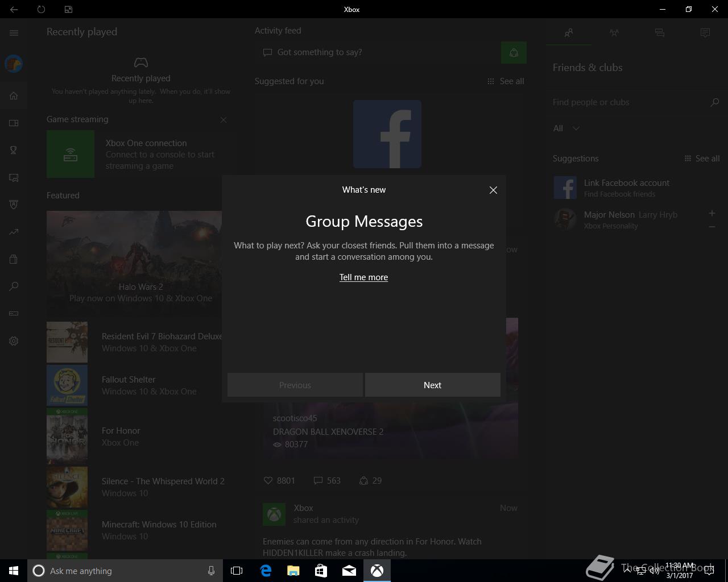The image size is (728, 582).
Task: Open Halo Wars 2 featured banner
Action: pos(134,264)
